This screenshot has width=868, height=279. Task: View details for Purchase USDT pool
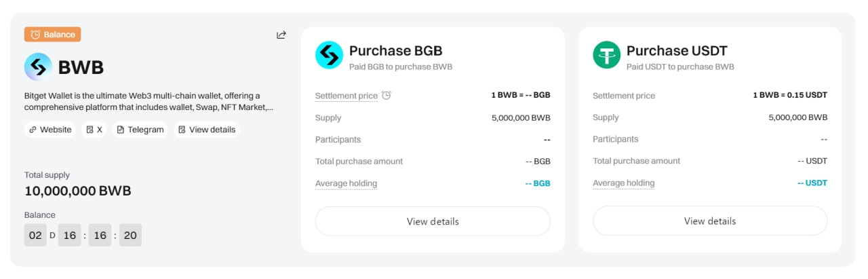(x=710, y=221)
